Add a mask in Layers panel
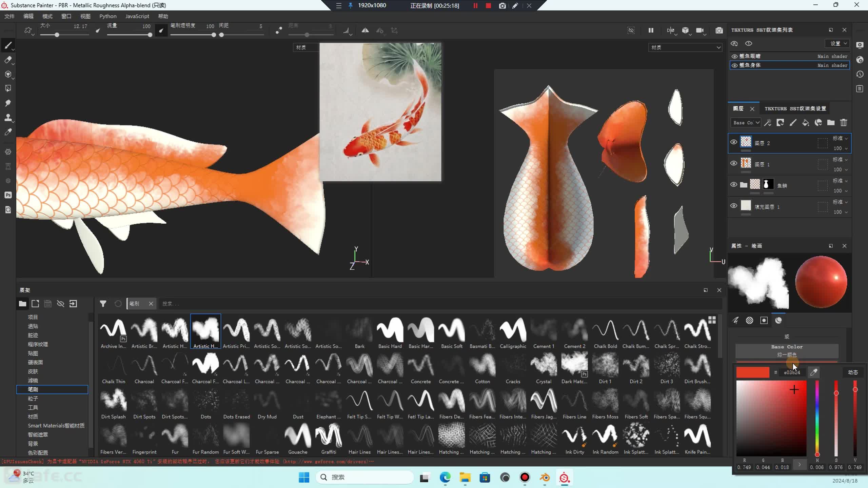Image resolution: width=868 pixels, height=488 pixels. 780,123
